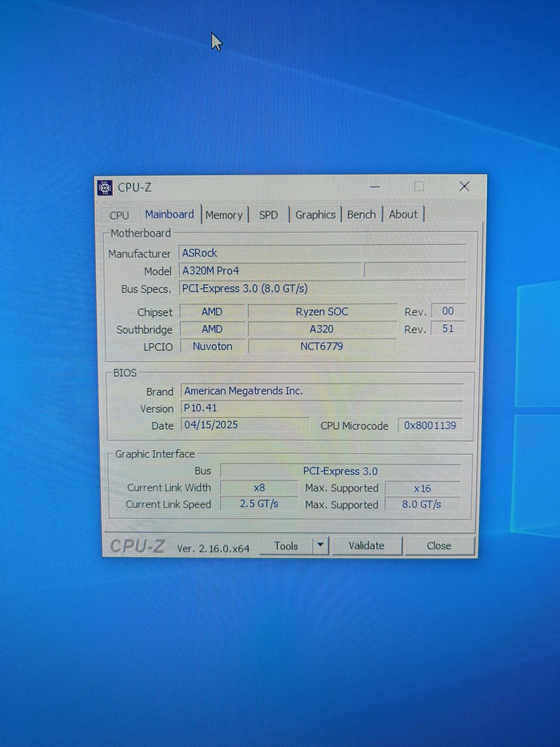
Task: Click the BIOS version P10.41 field
Action: click(323, 407)
